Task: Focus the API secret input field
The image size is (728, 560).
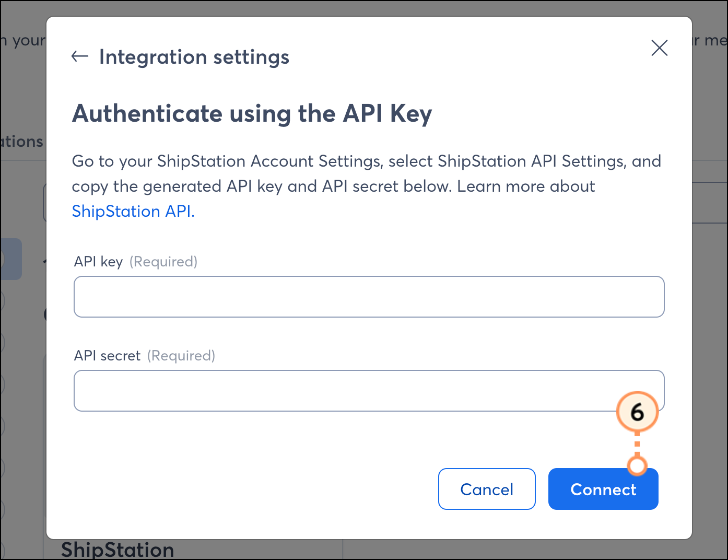Action: [x=369, y=391]
